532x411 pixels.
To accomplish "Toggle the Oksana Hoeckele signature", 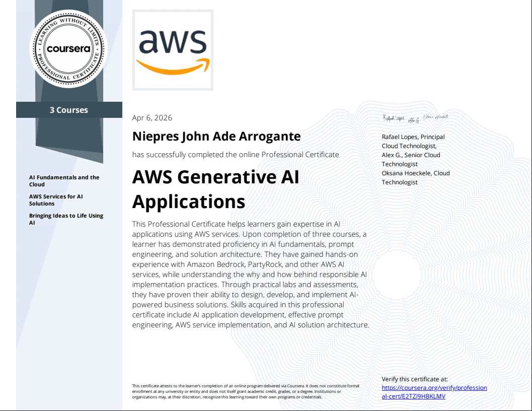I will tap(437, 116).
